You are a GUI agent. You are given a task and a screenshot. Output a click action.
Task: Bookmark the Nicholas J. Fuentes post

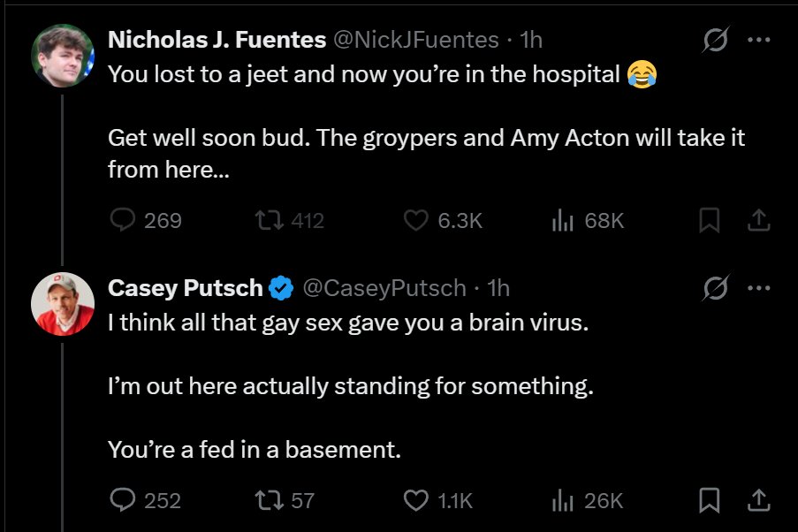[x=709, y=220]
